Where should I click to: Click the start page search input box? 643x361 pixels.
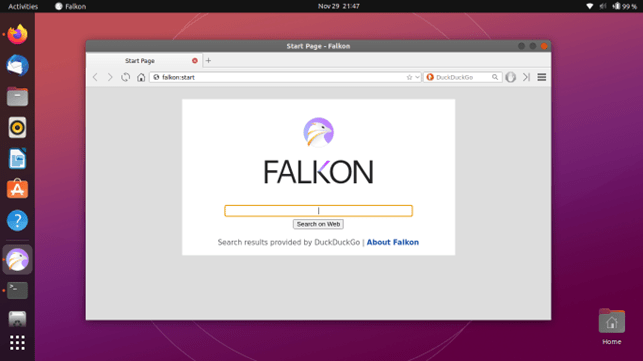click(319, 211)
